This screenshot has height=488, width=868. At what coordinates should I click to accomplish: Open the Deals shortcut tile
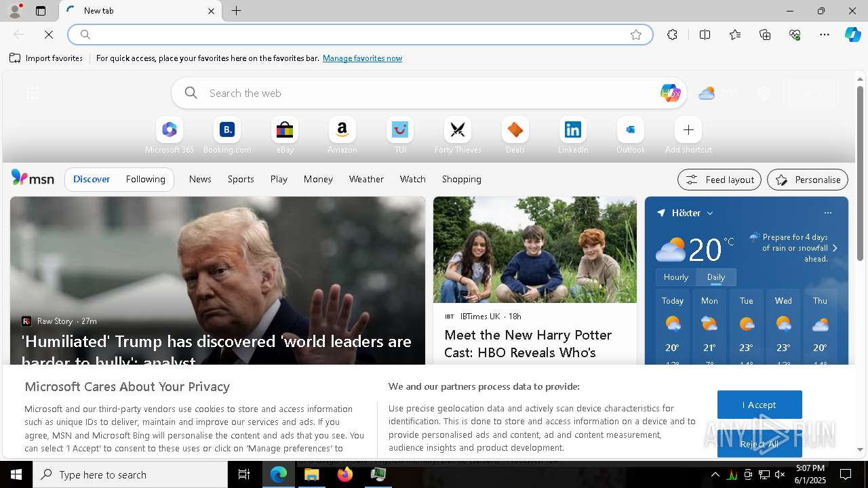point(515,136)
